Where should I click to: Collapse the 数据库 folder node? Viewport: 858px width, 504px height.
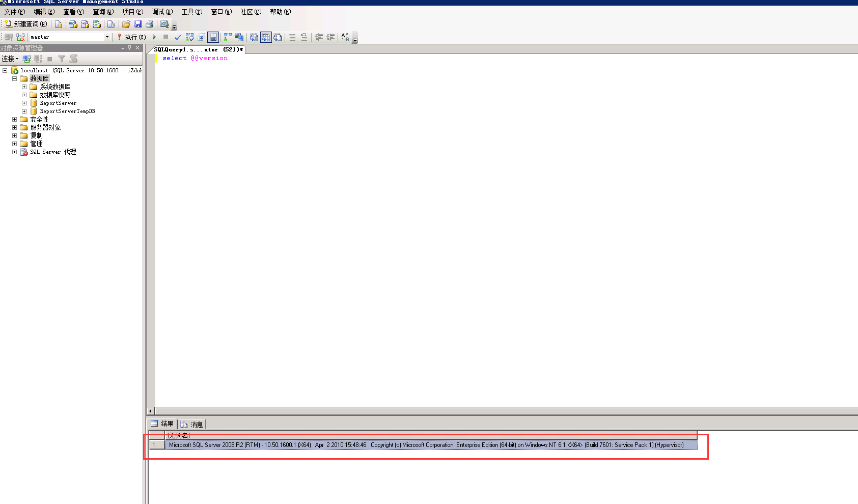click(x=14, y=79)
